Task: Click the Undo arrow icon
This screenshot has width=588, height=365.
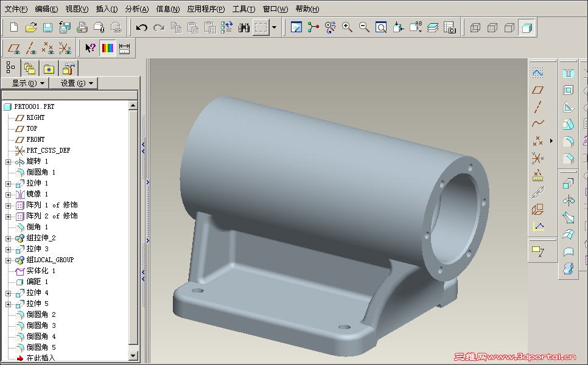Action: (x=142, y=27)
